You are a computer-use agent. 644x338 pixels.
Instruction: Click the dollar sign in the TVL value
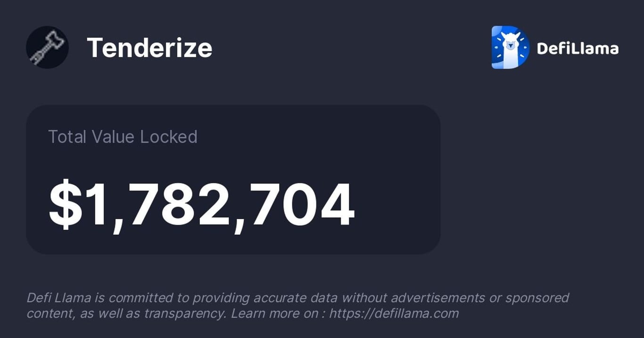point(65,205)
